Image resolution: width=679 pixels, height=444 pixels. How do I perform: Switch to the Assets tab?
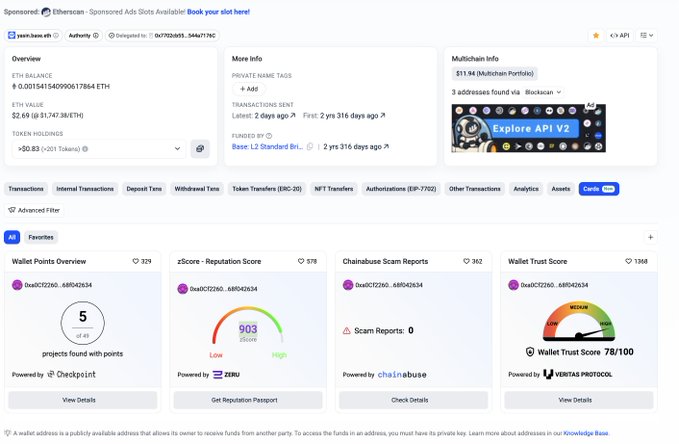click(561, 189)
